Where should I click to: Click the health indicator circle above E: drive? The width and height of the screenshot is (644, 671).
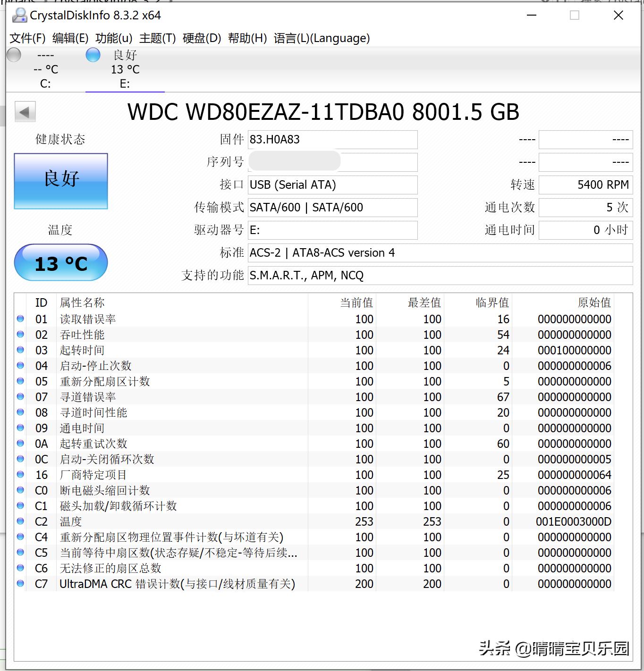(x=93, y=55)
